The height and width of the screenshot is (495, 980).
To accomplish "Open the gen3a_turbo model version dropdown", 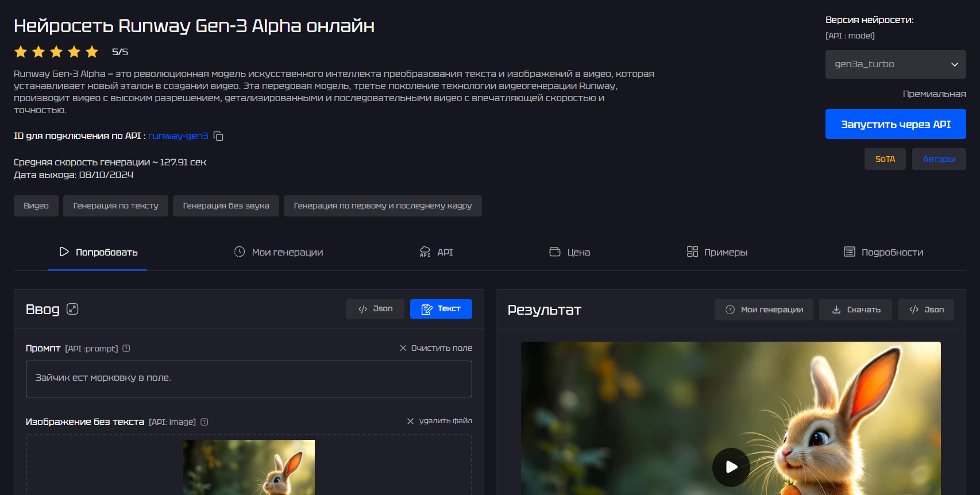I will point(895,64).
